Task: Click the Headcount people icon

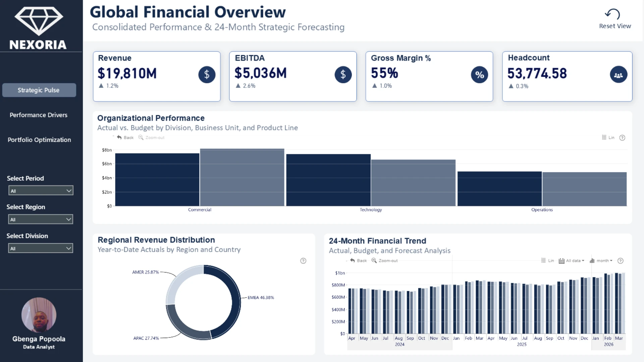Action: 618,75
